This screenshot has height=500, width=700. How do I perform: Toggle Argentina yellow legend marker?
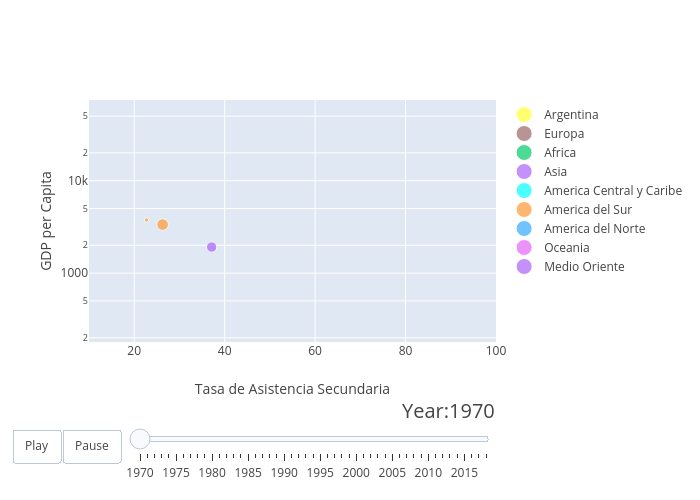click(x=524, y=115)
